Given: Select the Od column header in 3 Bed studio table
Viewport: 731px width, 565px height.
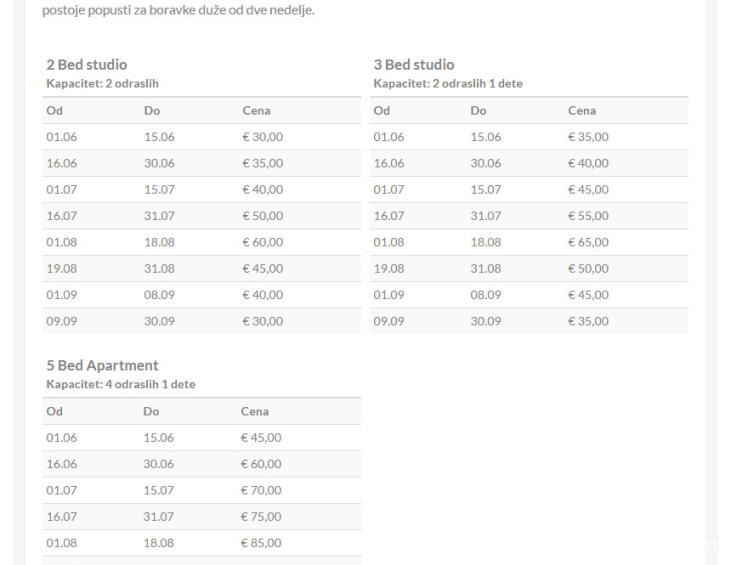Looking at the screenshot, I should (x=381, y=110).
